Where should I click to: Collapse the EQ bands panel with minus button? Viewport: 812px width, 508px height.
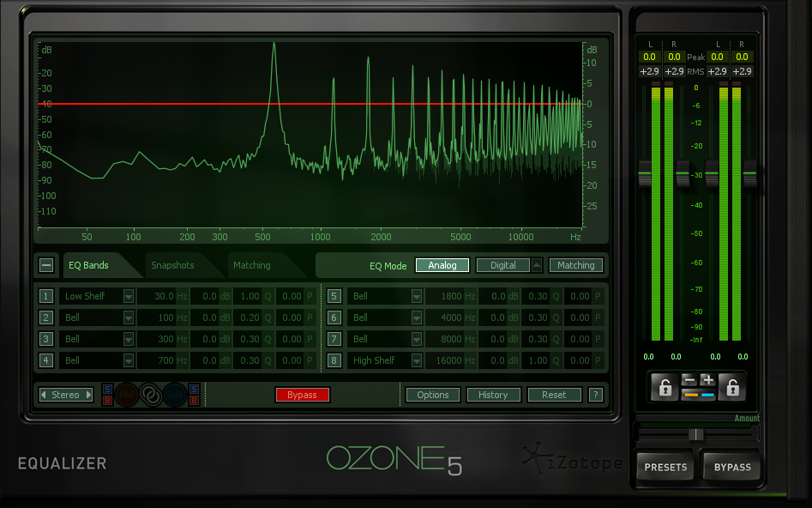pyautogui.click(x=46, y=265)
